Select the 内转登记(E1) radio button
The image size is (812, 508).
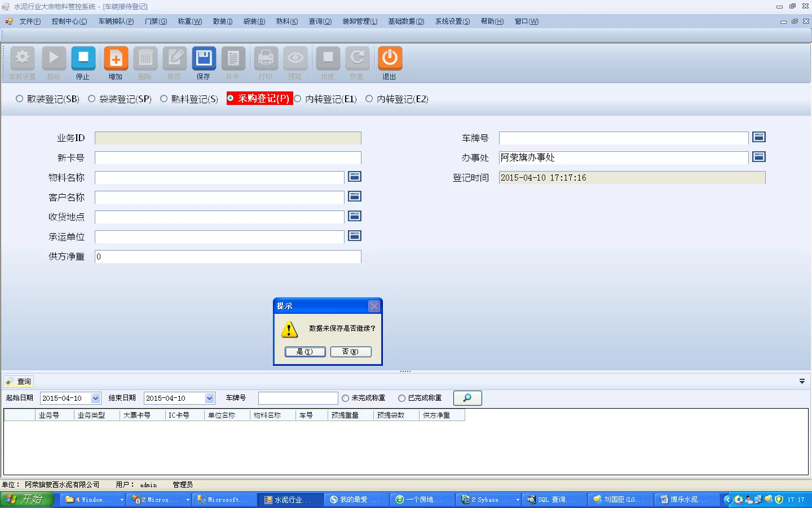point(298,99)
